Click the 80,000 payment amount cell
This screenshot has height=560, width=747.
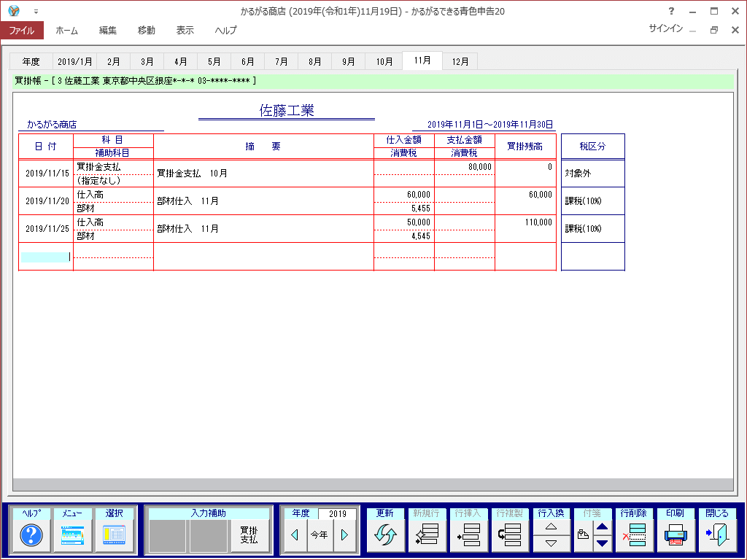point(465,167)
